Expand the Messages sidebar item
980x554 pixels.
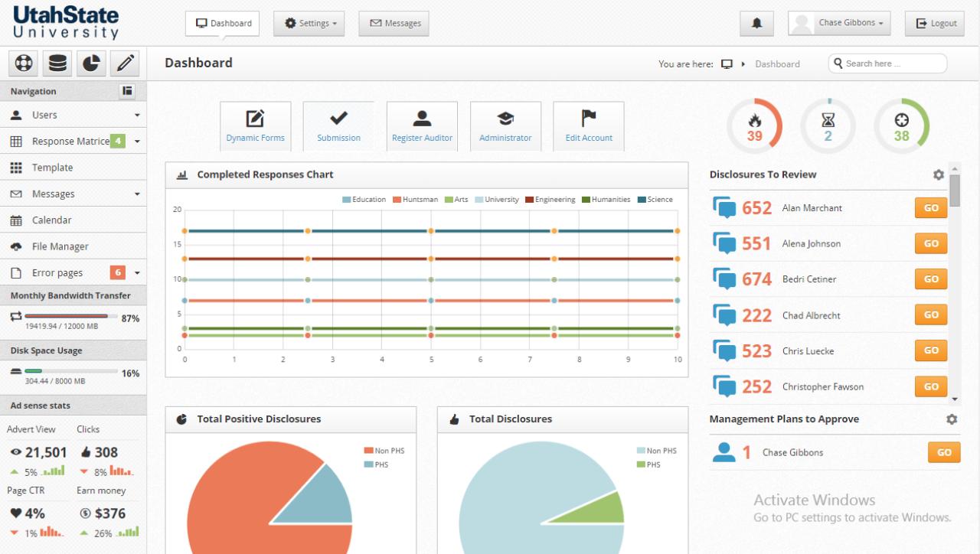coord(73,194)
